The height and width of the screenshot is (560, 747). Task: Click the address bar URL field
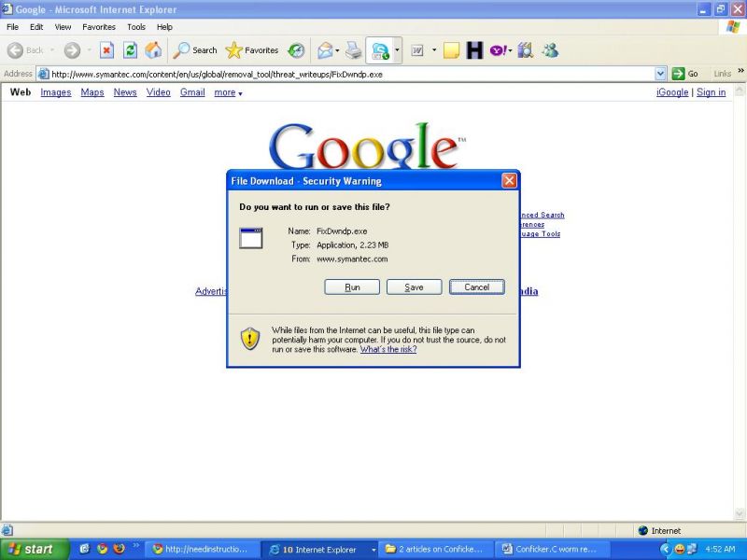pyautogui.click(x=352, y=74)
